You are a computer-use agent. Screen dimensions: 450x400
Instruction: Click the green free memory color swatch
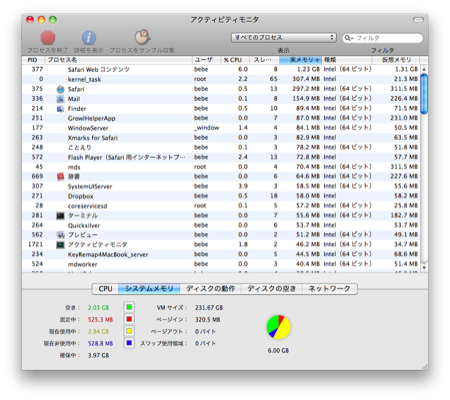tap(129, 307)
